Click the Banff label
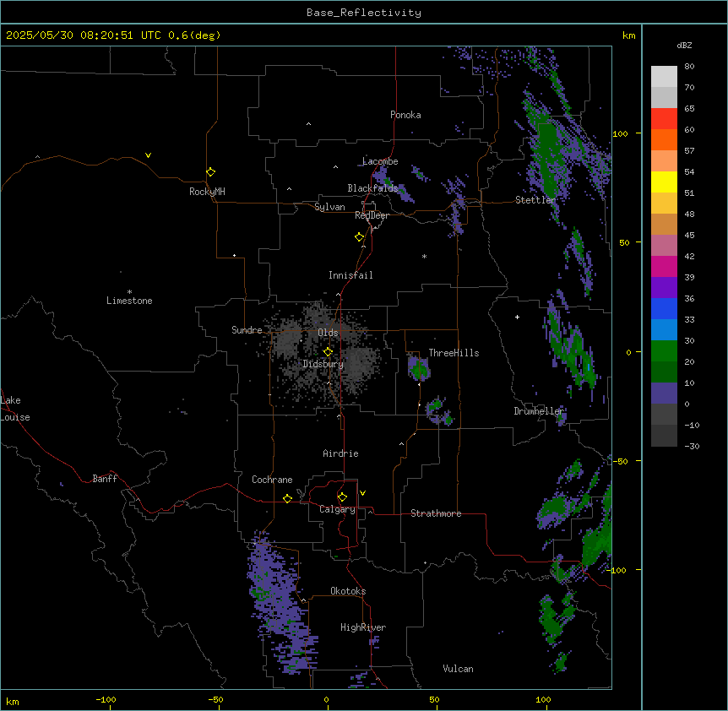This screenshot has width=728, height=711. [x=105, y=479]
